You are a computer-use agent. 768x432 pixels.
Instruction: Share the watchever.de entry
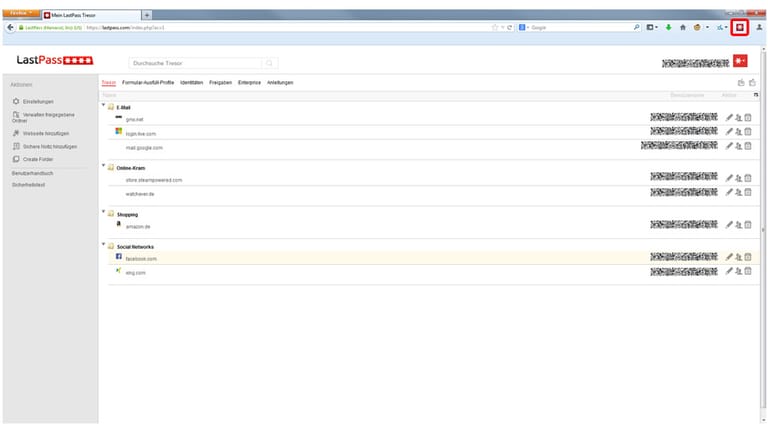click(739, 192)
